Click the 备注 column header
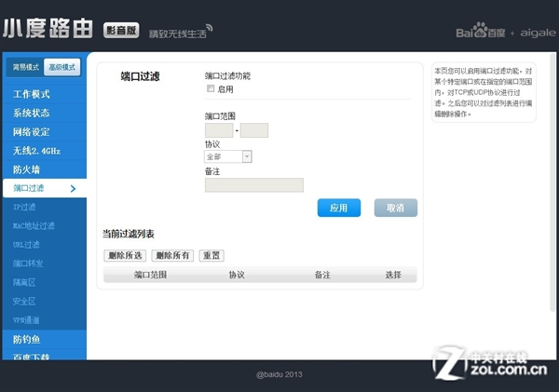The width and height of the screenshot is (559, 392). 322,275
